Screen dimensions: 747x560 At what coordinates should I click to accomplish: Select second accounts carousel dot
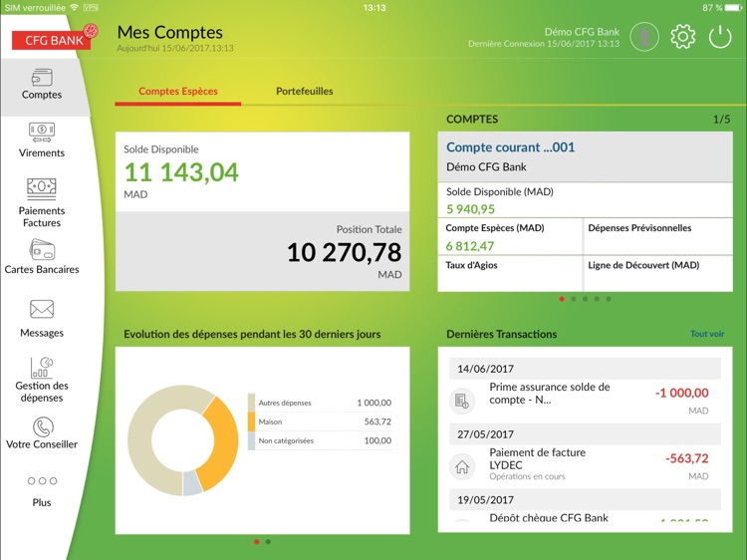coord(574,299)
